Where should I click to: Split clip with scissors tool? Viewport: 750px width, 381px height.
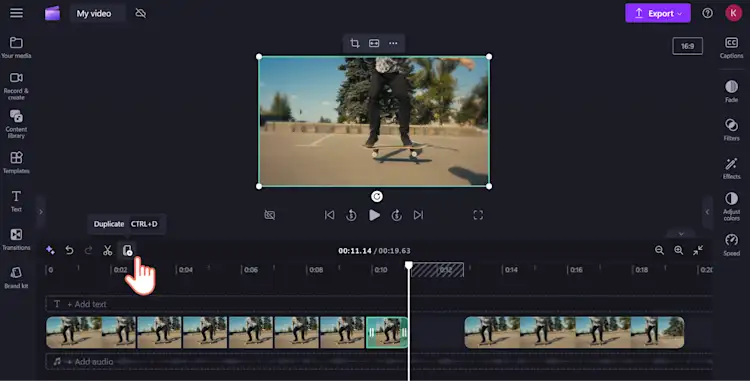108,250
